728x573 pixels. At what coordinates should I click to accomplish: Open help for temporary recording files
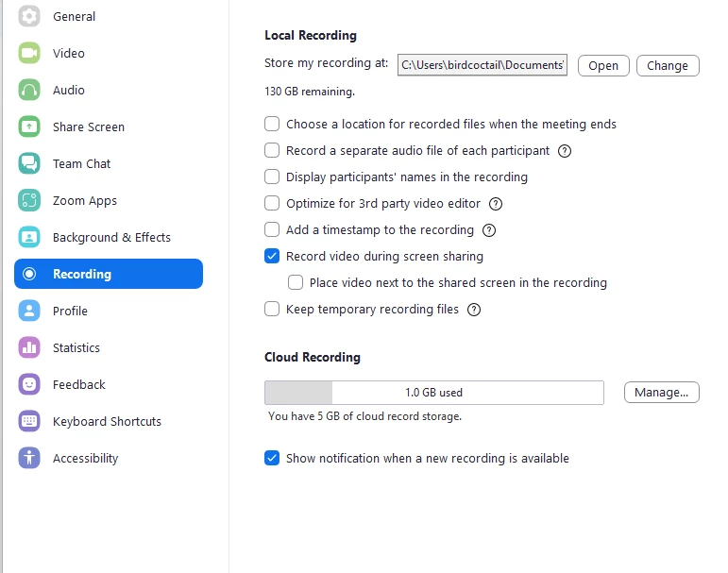click(x=474, y=310)
